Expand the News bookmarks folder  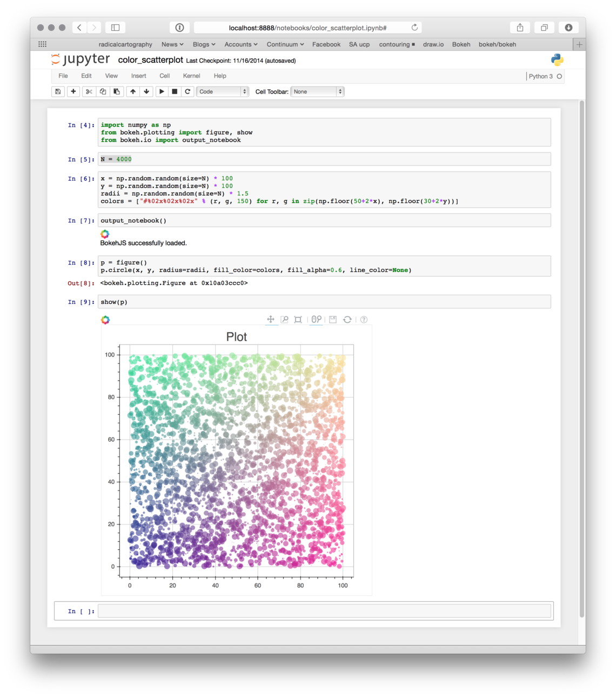click(x=172, y=44)
